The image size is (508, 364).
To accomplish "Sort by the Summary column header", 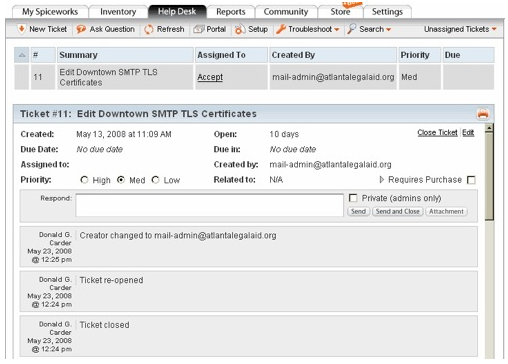I will coord(125,55).
